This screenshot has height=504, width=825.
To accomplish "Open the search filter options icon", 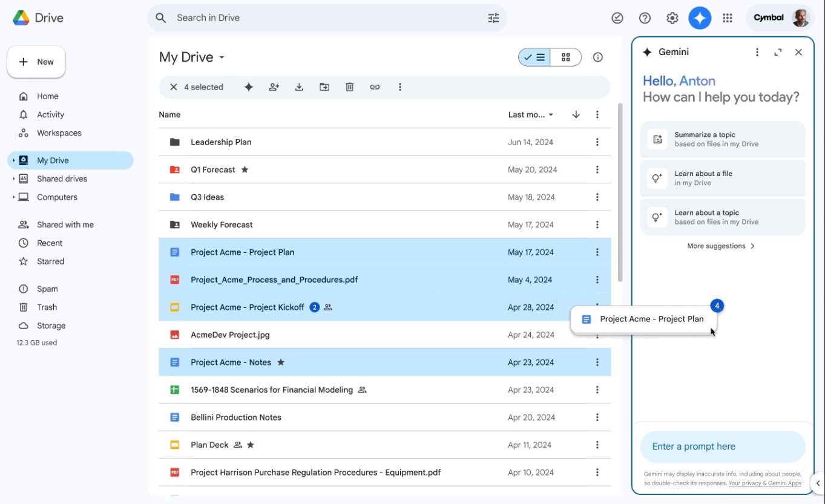I will pos(493,18).
